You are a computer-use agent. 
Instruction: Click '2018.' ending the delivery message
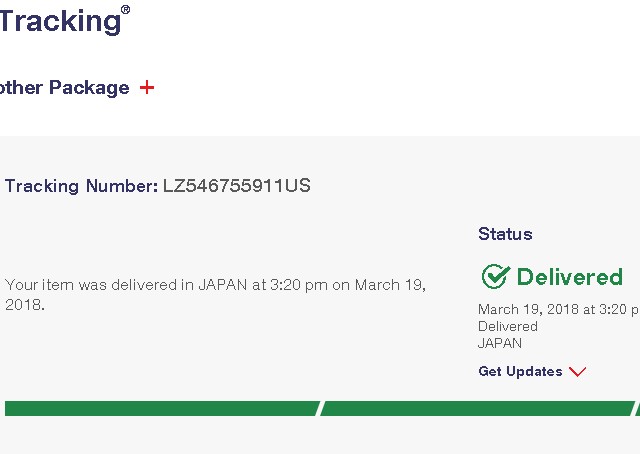click(x=25, y=304)
